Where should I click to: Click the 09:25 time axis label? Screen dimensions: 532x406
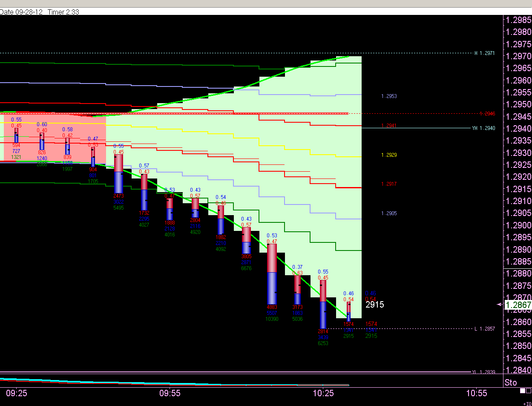click(x=17, y=393)
